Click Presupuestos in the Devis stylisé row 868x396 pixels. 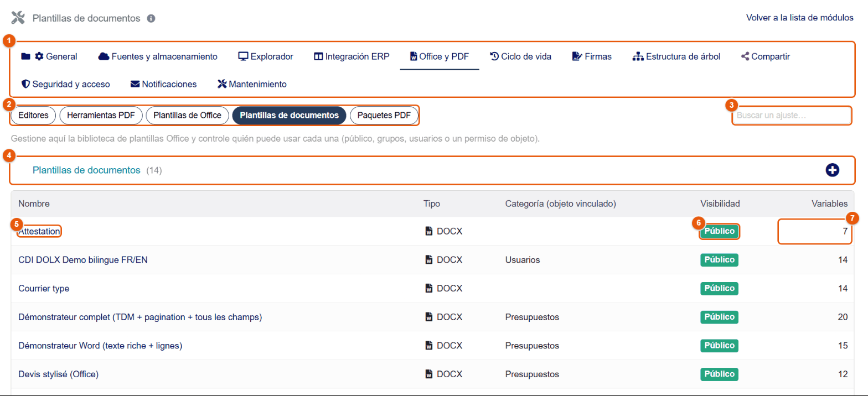532,374
